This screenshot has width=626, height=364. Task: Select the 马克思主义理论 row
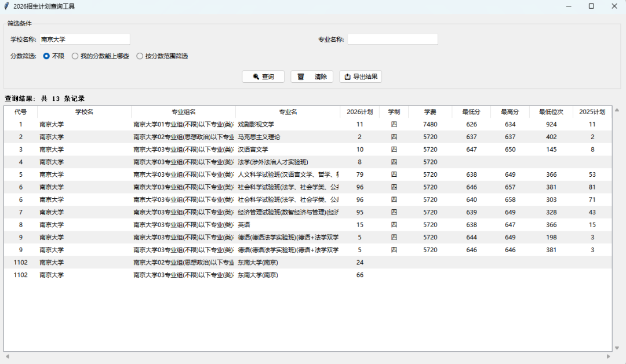tap(308, 137)
